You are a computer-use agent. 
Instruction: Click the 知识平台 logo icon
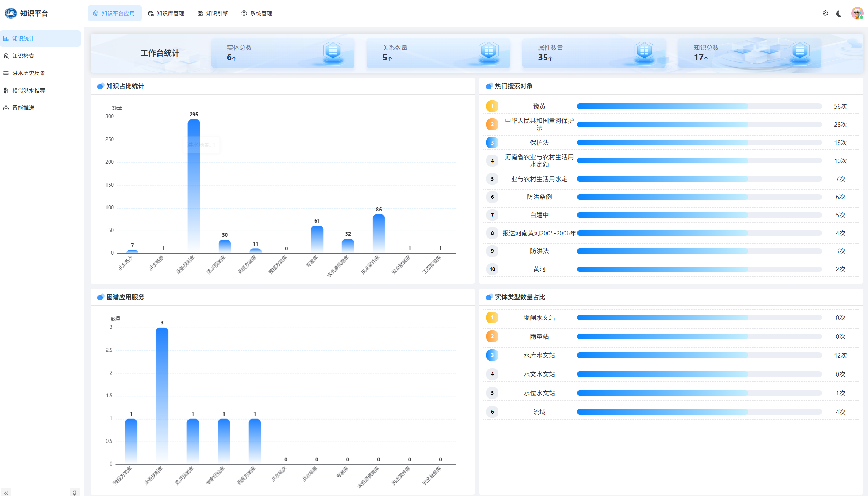[x=10, y=13]
